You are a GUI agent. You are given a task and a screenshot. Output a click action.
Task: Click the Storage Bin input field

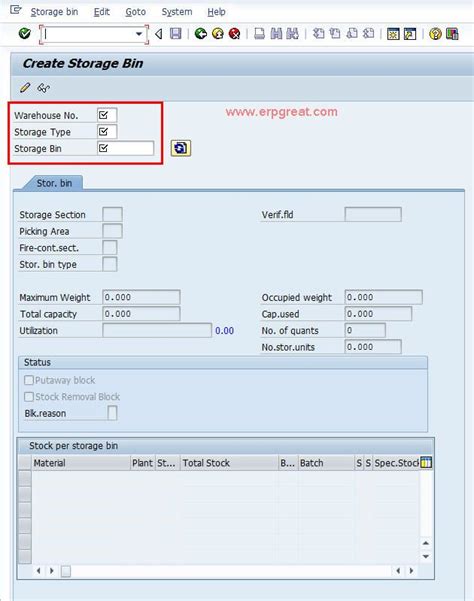click(x=126, y=148)
